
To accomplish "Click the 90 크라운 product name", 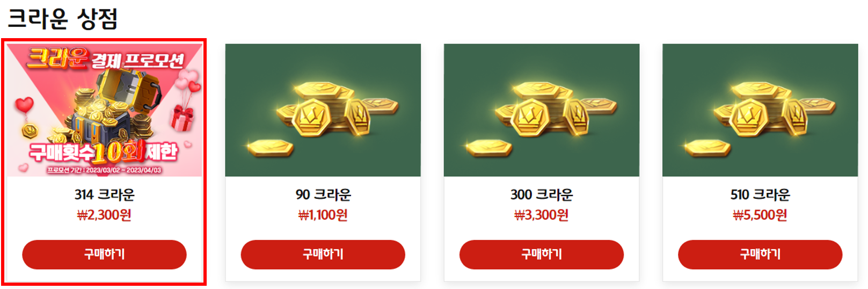I will click(x=323, y=194).
